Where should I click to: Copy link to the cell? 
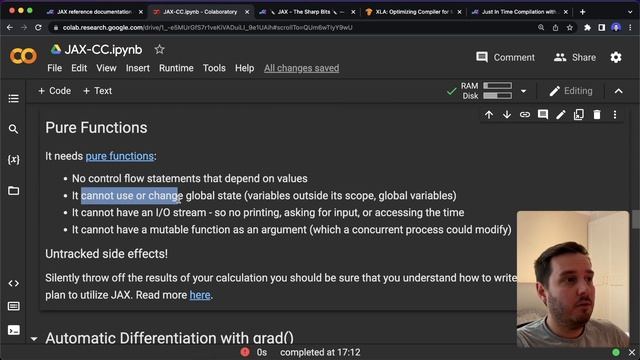tap(525, 115)
